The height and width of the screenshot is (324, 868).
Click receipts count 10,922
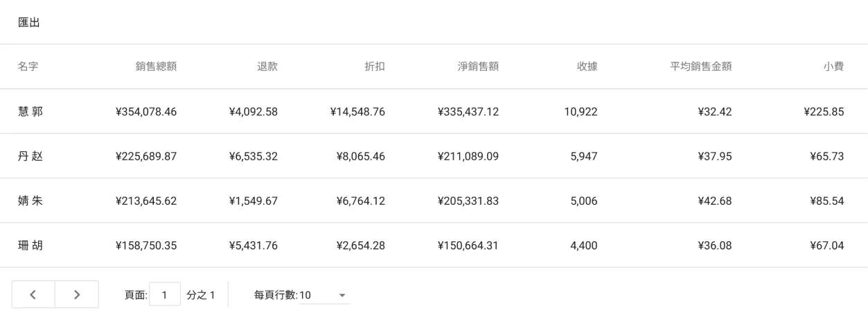(581, 112)
